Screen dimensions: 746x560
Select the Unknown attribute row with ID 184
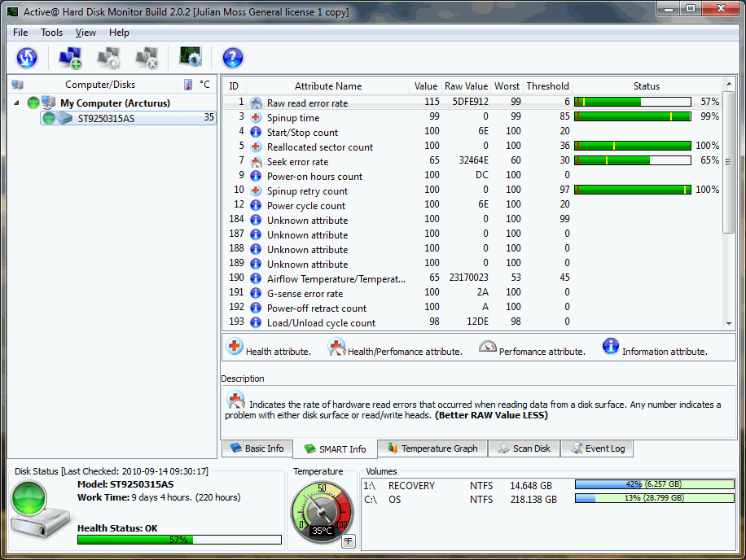[x=472, y=220]
